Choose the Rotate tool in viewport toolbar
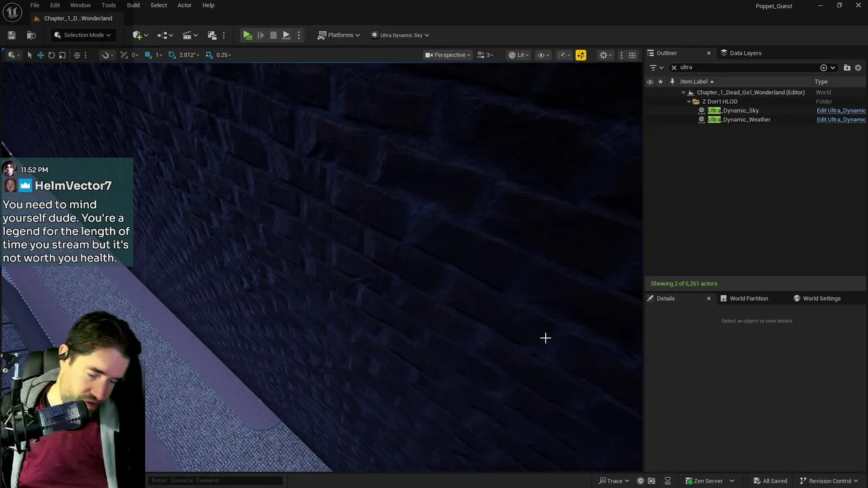The image size is (868, 488). click(52, 55)
